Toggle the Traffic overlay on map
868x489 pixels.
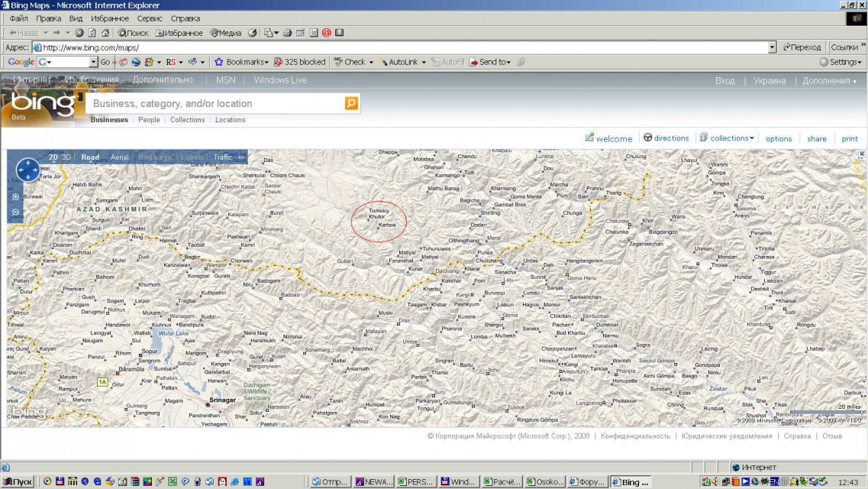point(222,157)
